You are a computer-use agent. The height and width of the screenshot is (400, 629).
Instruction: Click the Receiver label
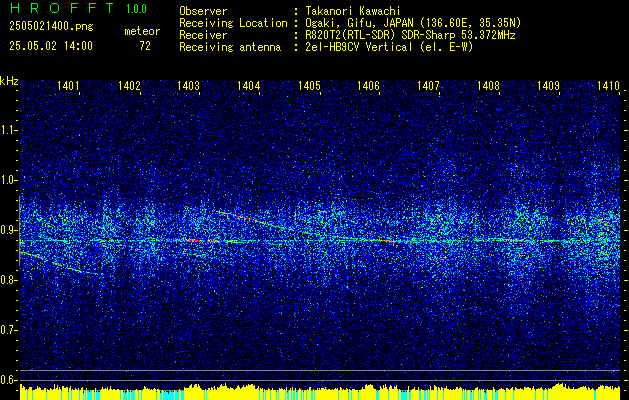coord(203,35)
